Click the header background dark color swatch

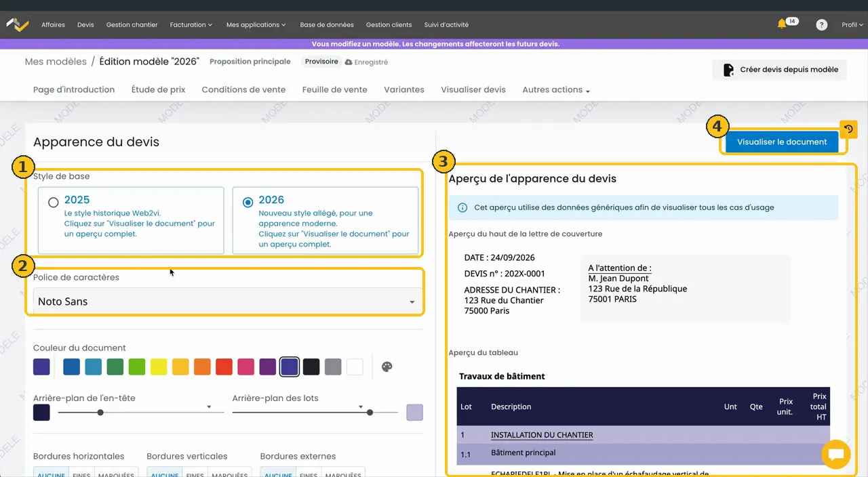click(x=41, y=412)
